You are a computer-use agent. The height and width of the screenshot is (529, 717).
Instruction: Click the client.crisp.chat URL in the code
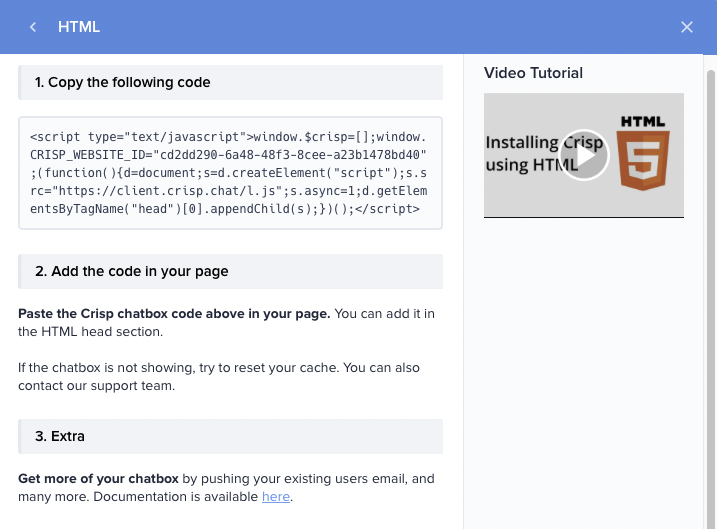click(x=166, y=191)
